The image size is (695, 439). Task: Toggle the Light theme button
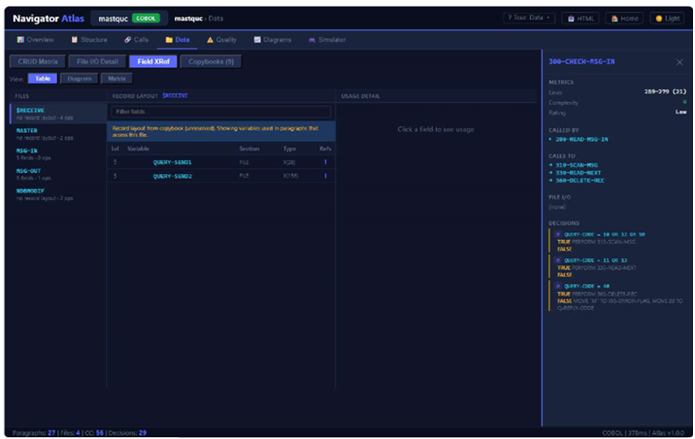point(667,18)
